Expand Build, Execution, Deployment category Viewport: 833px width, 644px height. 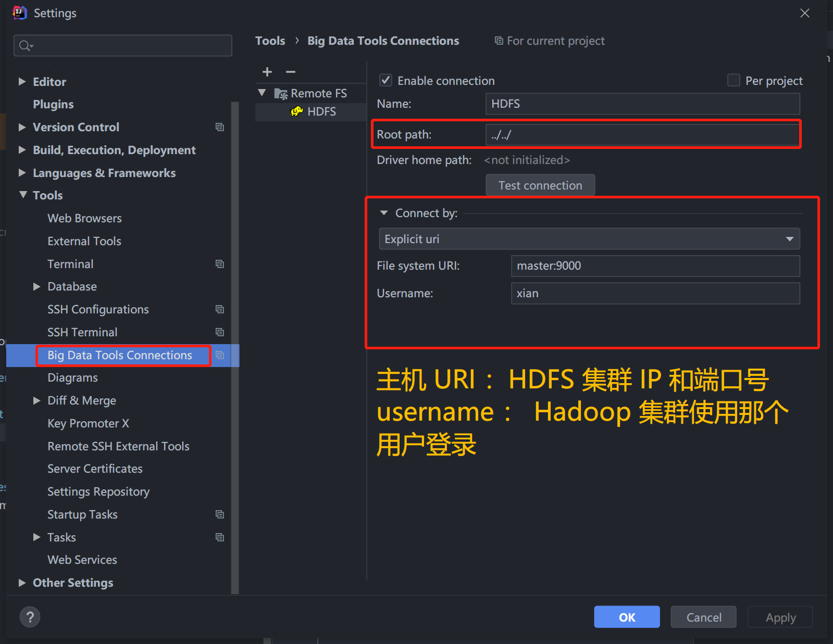pos(22,150)
